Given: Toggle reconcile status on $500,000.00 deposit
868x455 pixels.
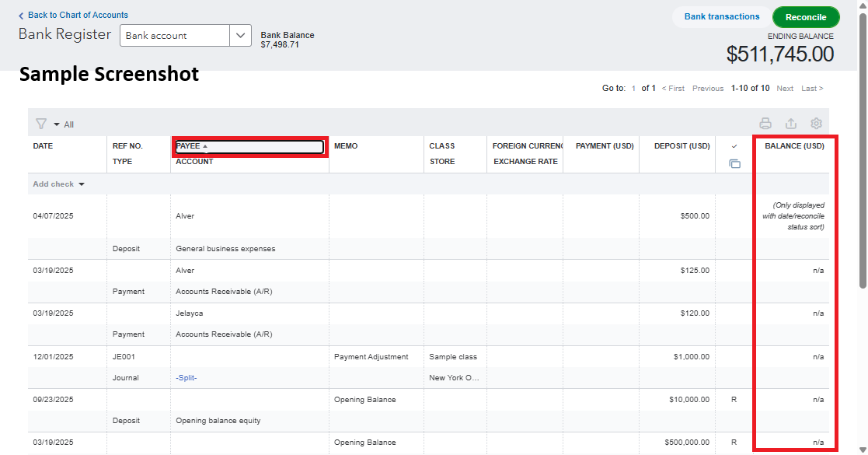Looking at the screenshot, I should point(734,443).
